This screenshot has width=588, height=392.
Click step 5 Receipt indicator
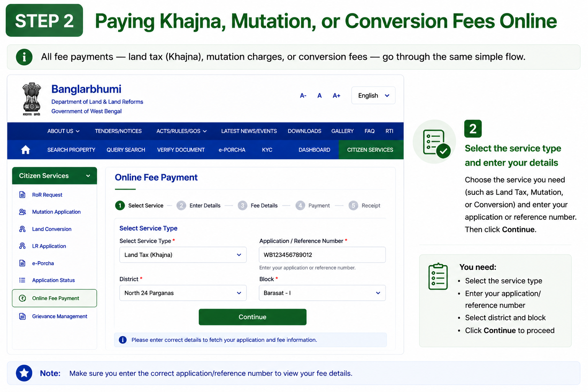pyautogui.click(x=364, y=206)
